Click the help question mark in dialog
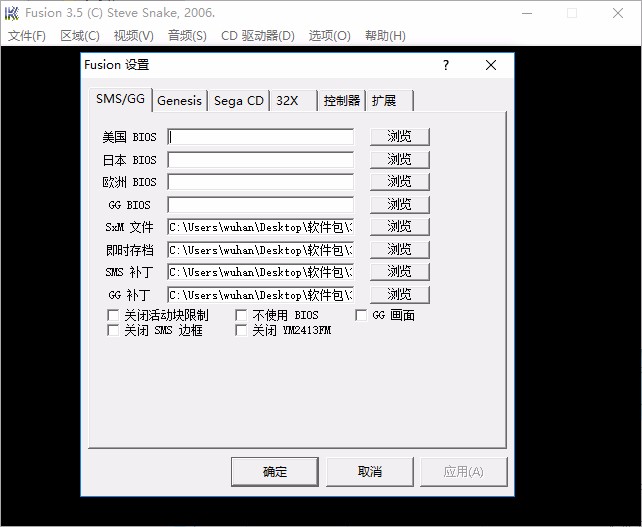The image size is (642, 527). click(x=446, y=65)
